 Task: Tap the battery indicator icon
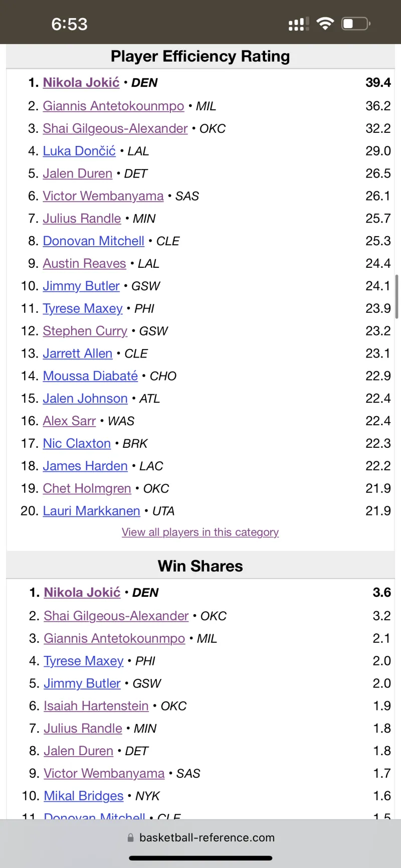tap(355, 24)
